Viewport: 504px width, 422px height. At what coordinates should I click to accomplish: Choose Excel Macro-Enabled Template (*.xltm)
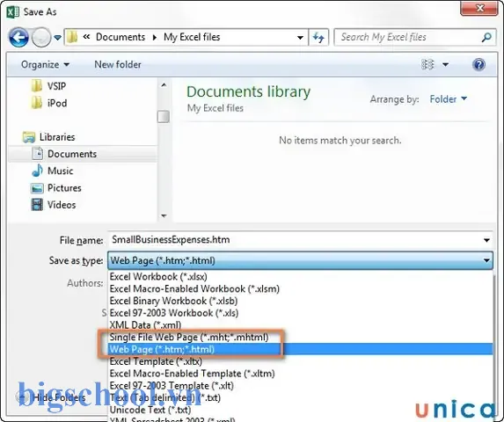coord(300,374)
